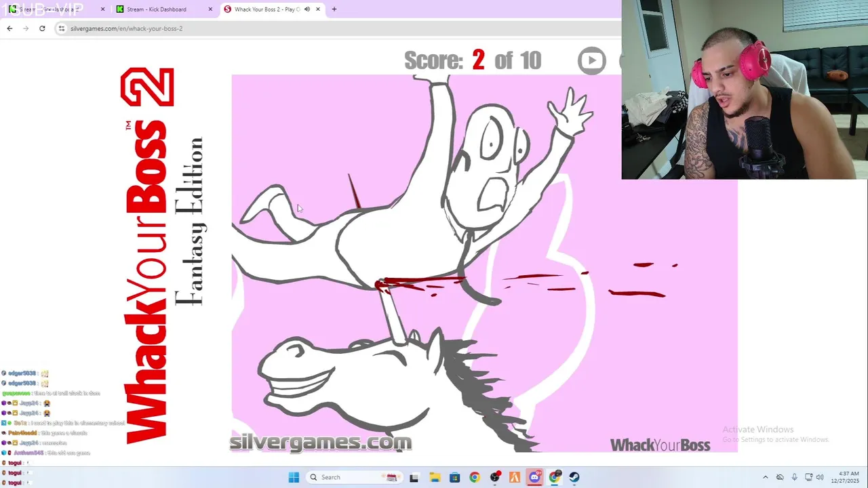
Task: Show hidden system tray icons
Action: pos(766,477)
